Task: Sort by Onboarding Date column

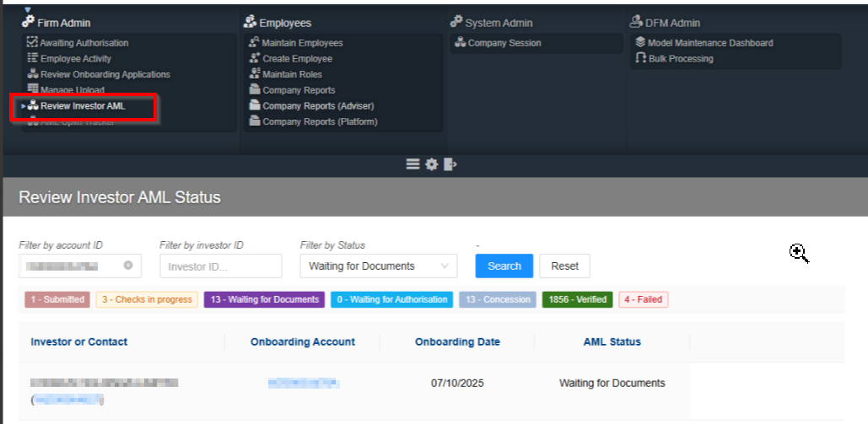Action: pyautogui.click(x=457, y=341)
